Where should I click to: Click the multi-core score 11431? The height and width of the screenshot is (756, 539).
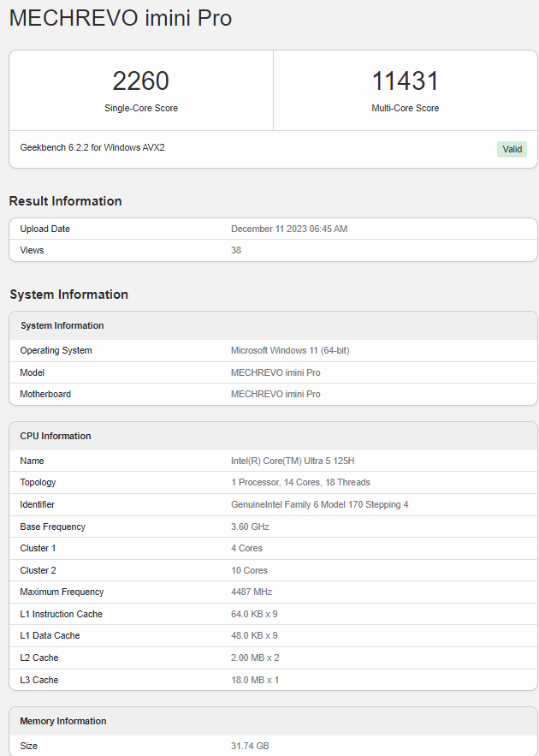[405, 81]
